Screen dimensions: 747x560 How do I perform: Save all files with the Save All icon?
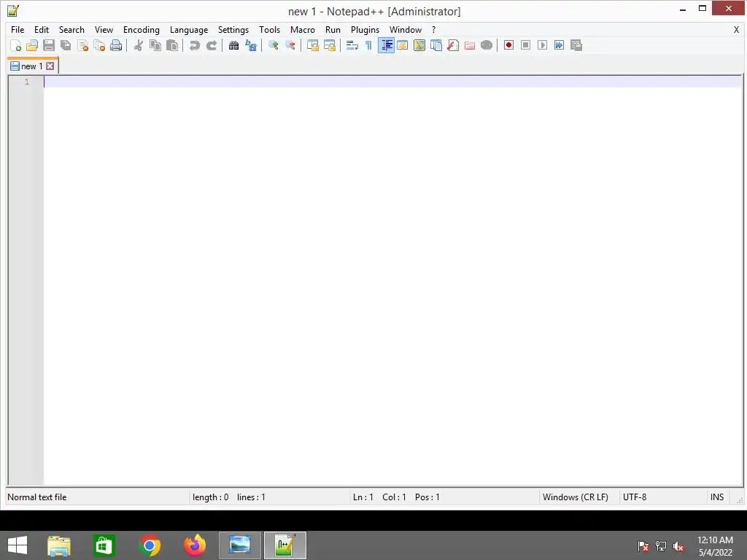point(66,45)
